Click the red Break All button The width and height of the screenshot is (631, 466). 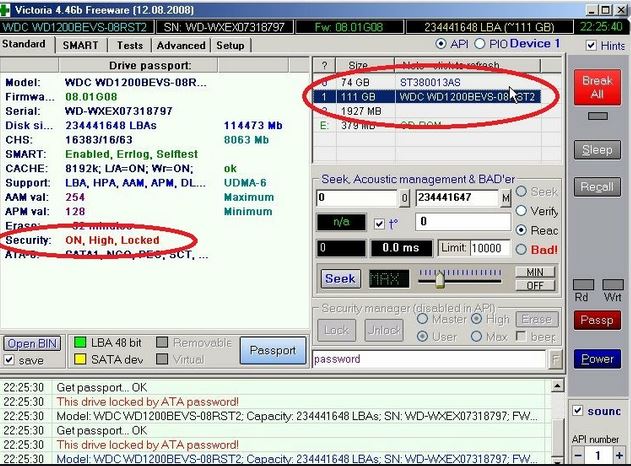pos(597,87)
